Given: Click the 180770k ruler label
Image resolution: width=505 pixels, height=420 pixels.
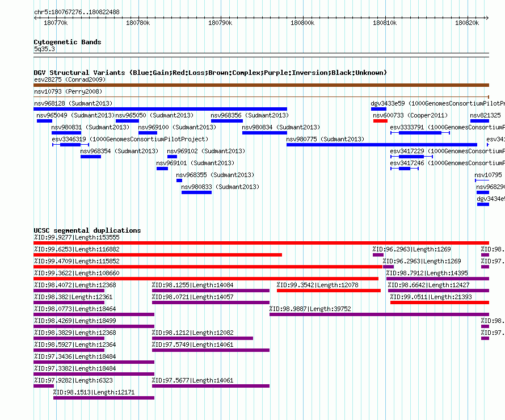Looking at the screenshot, I should tap(56, 23).
